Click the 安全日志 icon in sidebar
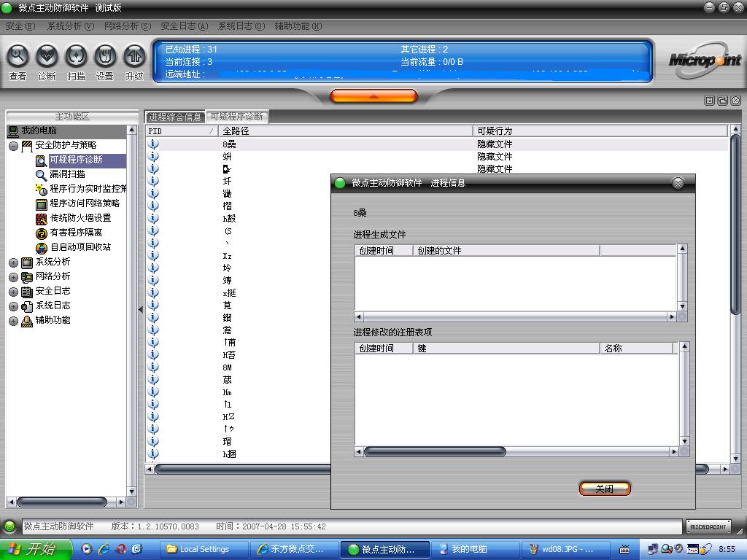The height and width of the screenshot is (560, 747). click(x=27, y=292)
